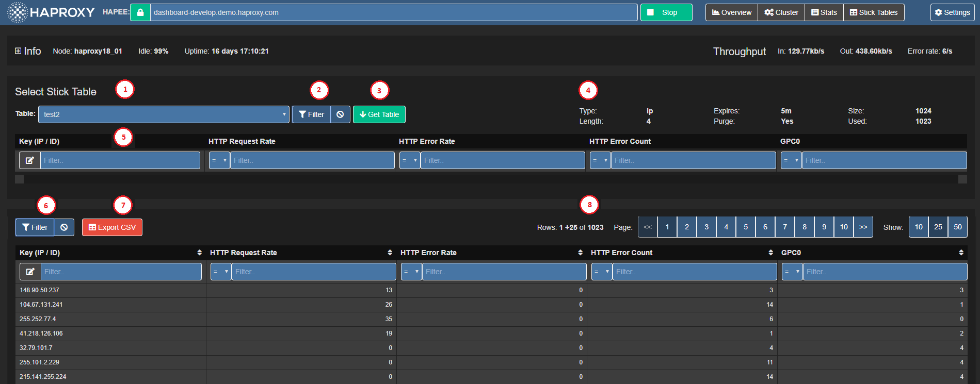Reset results filter using the lower ban icon

click(x=64, y=227)
